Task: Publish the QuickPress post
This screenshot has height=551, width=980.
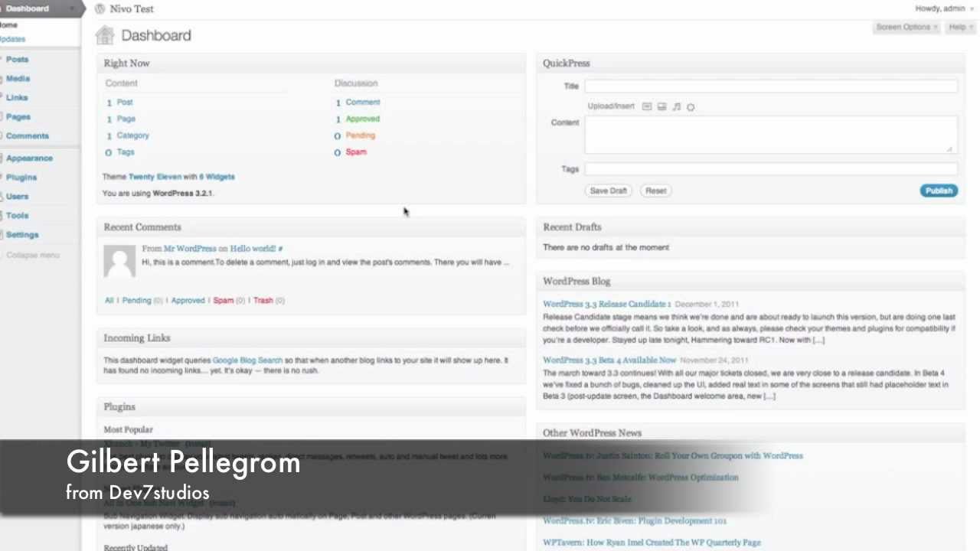Action: [x=939, y=191]
